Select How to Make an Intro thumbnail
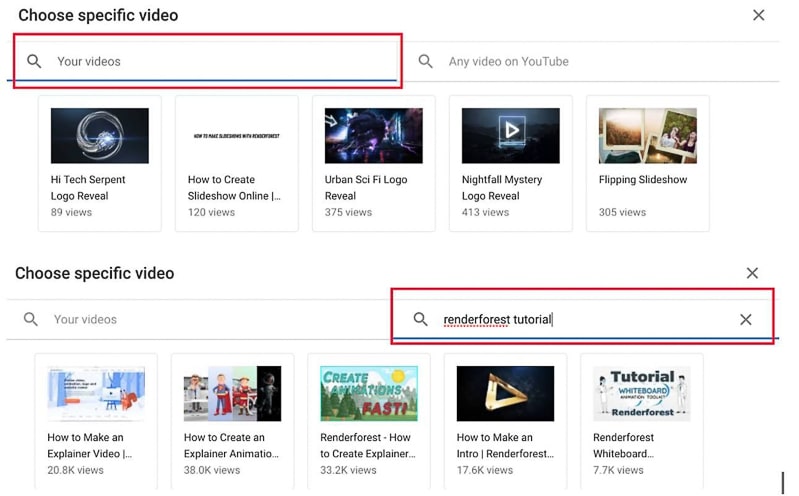Screen dimensions: 799x496 (x=505, y=394)
